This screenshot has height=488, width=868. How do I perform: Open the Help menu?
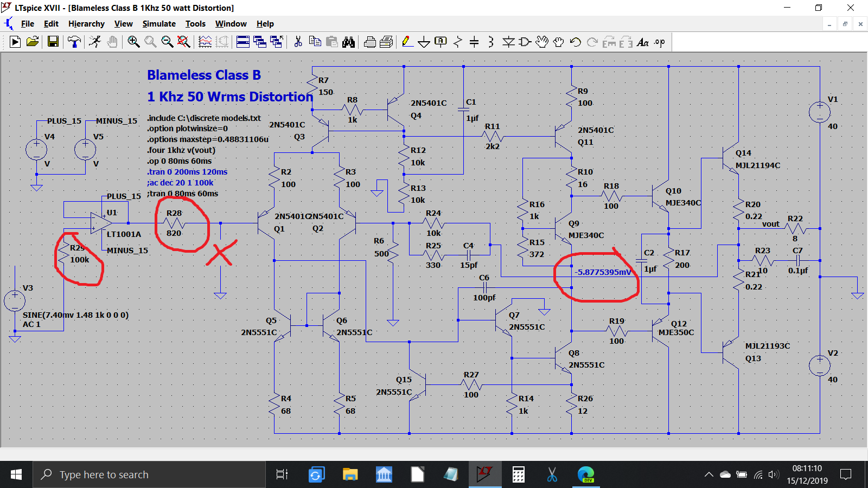coord(265,24)
